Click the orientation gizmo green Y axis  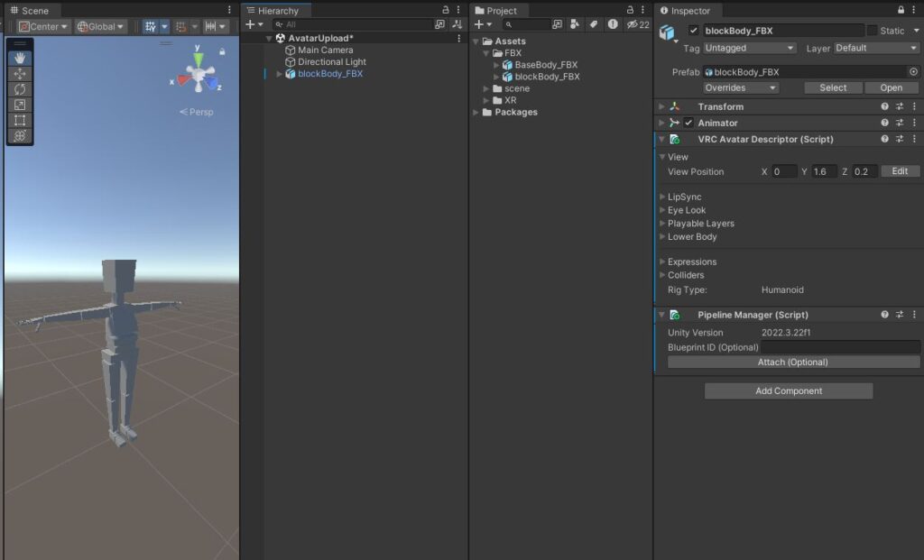199,59
